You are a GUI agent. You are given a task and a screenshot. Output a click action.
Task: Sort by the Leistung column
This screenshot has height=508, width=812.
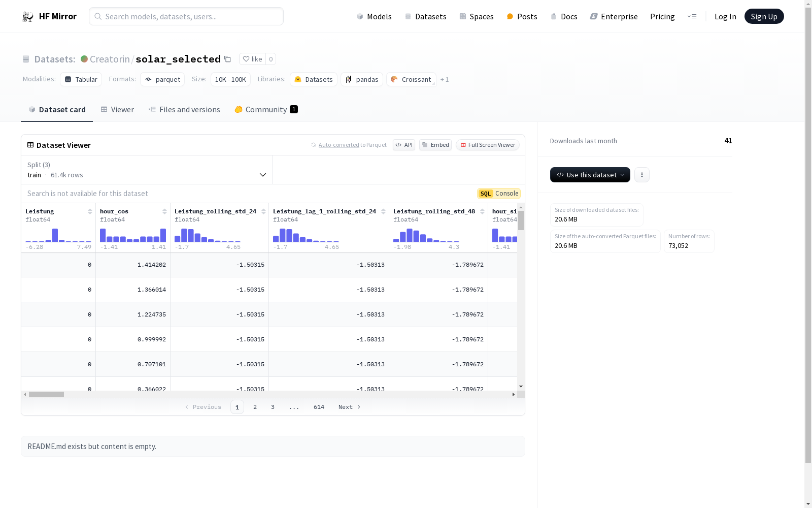pyautogui.click(x=90, y=211)
